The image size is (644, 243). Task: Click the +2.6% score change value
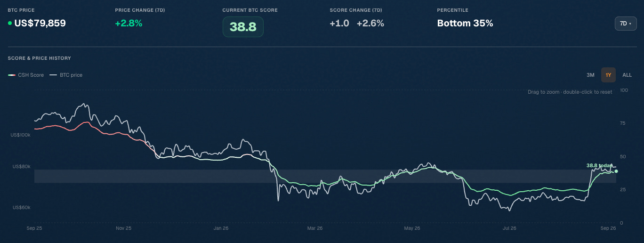(x=370, y=23)
